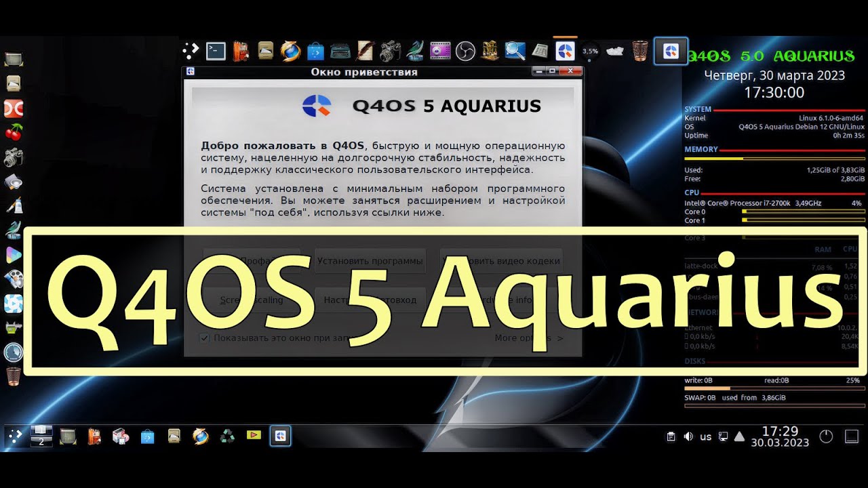
Task: Open the clipboard tray icon
Action: point(671,436)
